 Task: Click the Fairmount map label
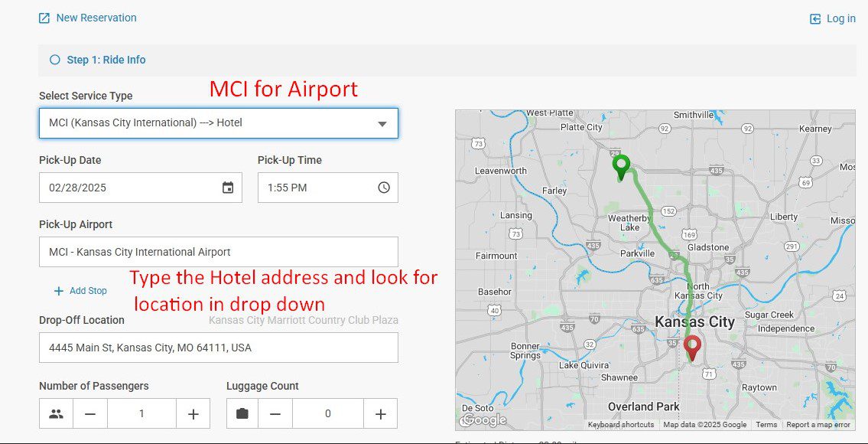[496, 256]
